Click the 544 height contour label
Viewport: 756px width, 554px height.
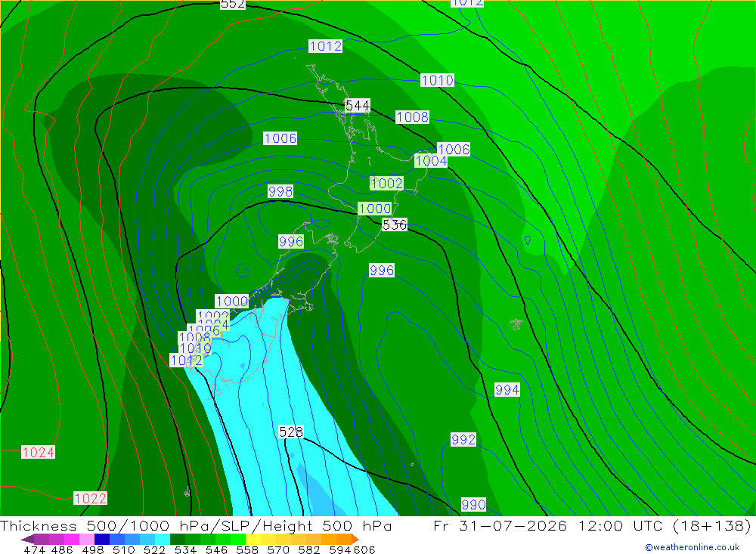coord(358,105)
